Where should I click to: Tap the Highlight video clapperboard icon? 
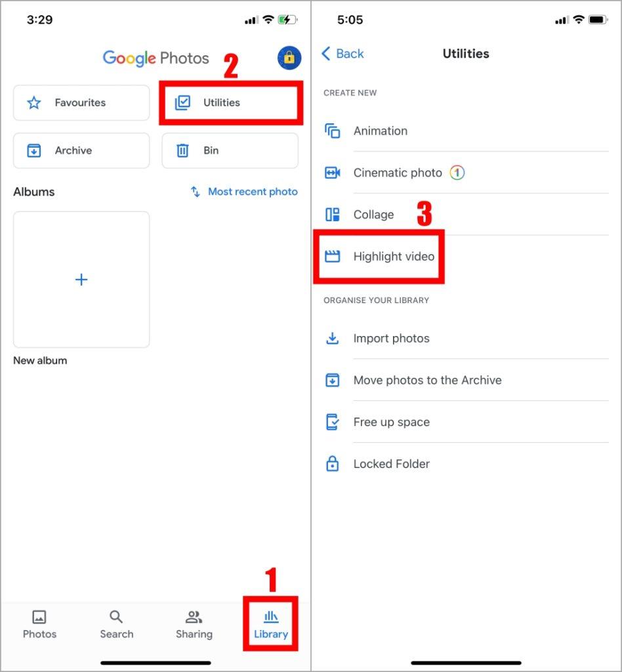coord(333,257)
